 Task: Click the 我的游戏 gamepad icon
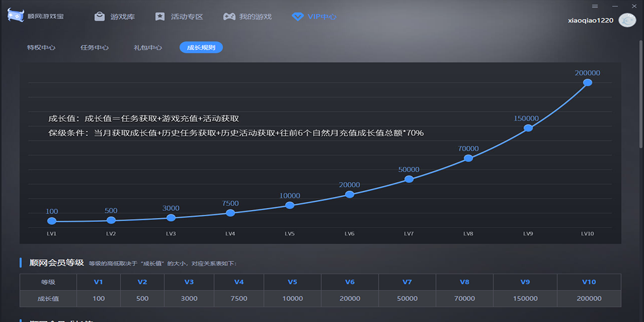pyautogui.click(x=229, y=16)
